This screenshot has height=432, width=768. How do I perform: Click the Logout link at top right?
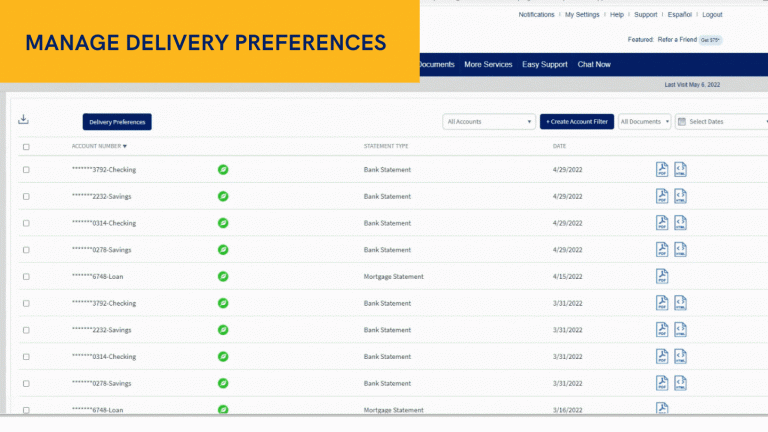click(712, 15)
